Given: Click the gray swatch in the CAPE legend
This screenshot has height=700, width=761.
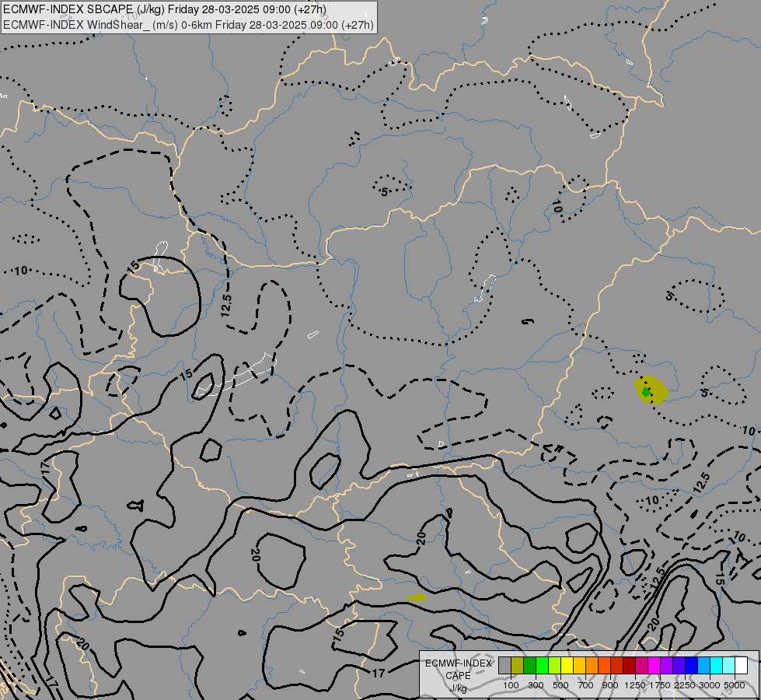Looking at the screenshot, I should pos(504,666).
